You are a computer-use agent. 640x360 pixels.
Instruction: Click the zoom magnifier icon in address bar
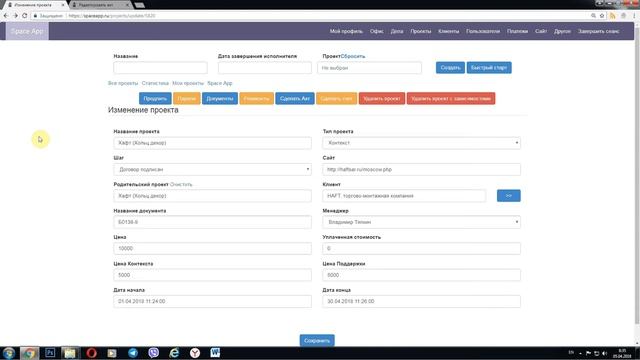tap(593, 16)
